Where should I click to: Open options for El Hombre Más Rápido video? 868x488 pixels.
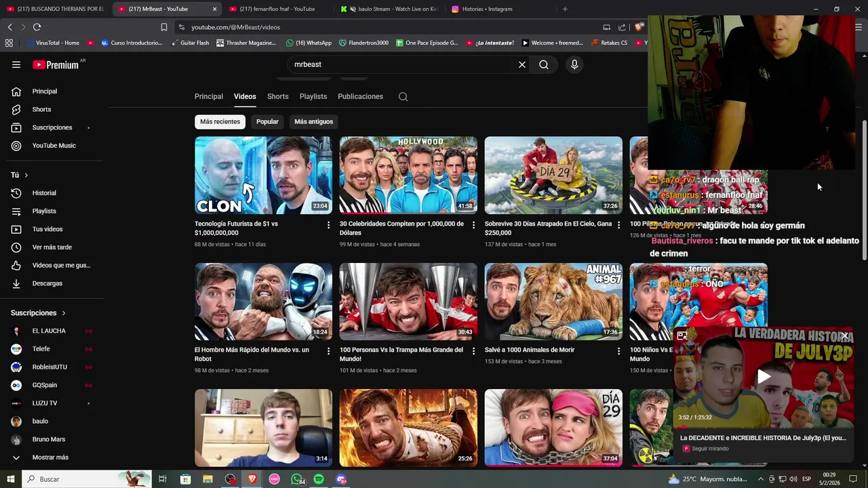point(328,351)
